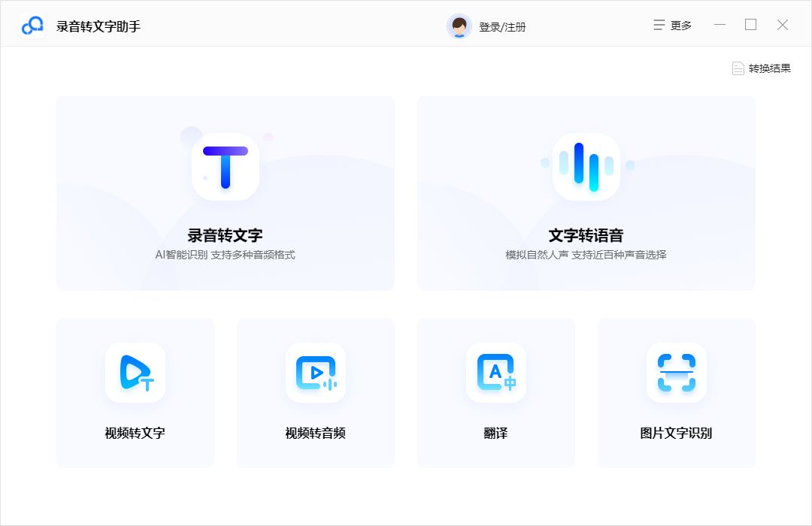Open the 转换结果 conversion results panel

pos(762,68)
